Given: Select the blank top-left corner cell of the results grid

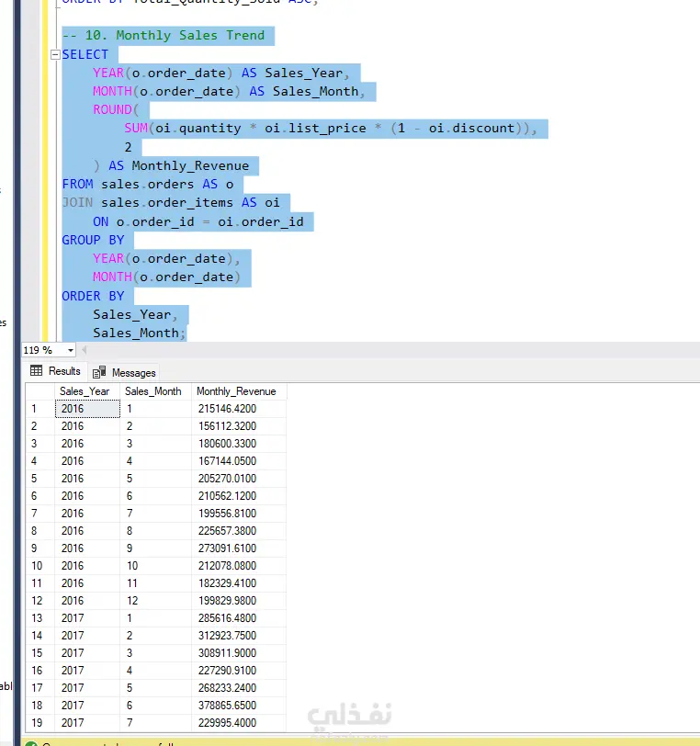Looking at the screenshot, I should (x=40, y=391).
